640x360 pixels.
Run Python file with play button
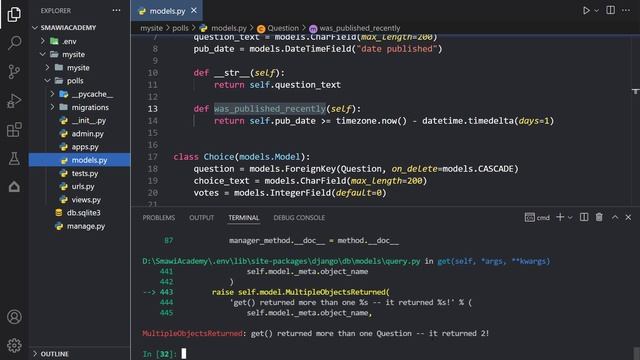pyautogui.click(x=586, y=11)
